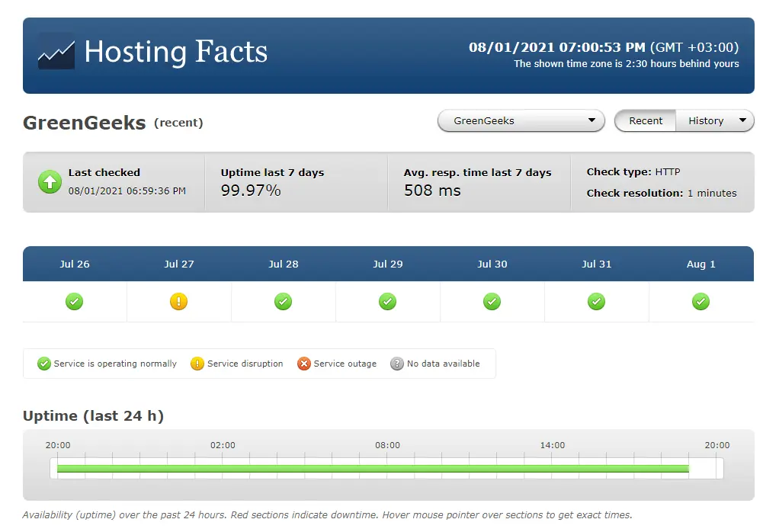Click the header date 08/01/2021 07:00:53 PM
Viewport: 779px width, 532px height.
click(x=557, y=47)
